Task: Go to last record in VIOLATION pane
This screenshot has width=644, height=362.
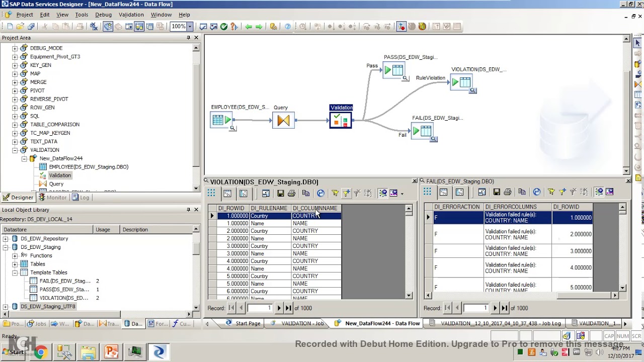Action: (x=288, y=308)
